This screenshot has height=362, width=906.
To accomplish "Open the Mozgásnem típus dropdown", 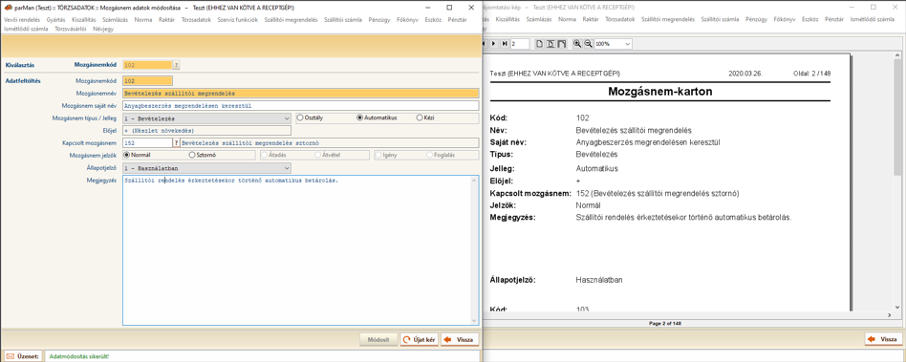I will (207, 118).
